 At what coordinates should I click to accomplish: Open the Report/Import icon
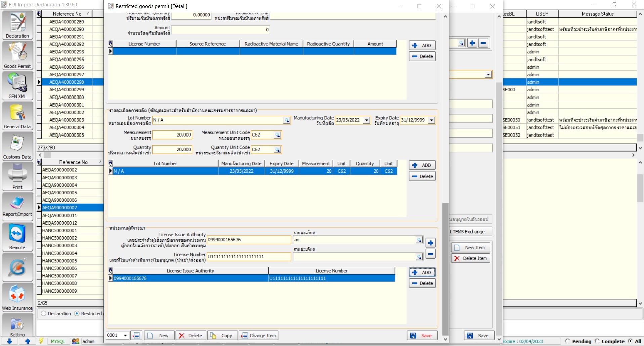(17, 206)
